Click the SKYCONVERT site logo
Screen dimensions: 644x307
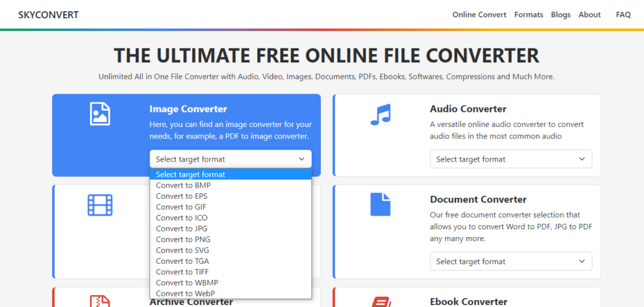pyautogui.click(x=48, y=14)
